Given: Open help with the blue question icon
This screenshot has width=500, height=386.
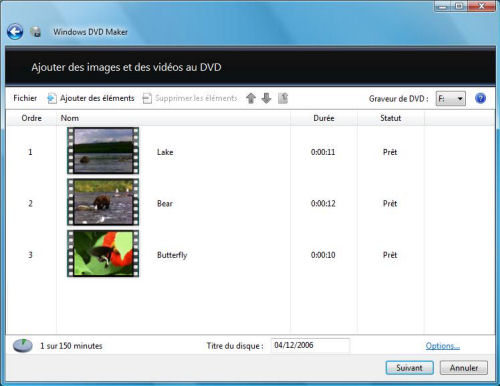Looking at the screenshot, I should 480,98.
